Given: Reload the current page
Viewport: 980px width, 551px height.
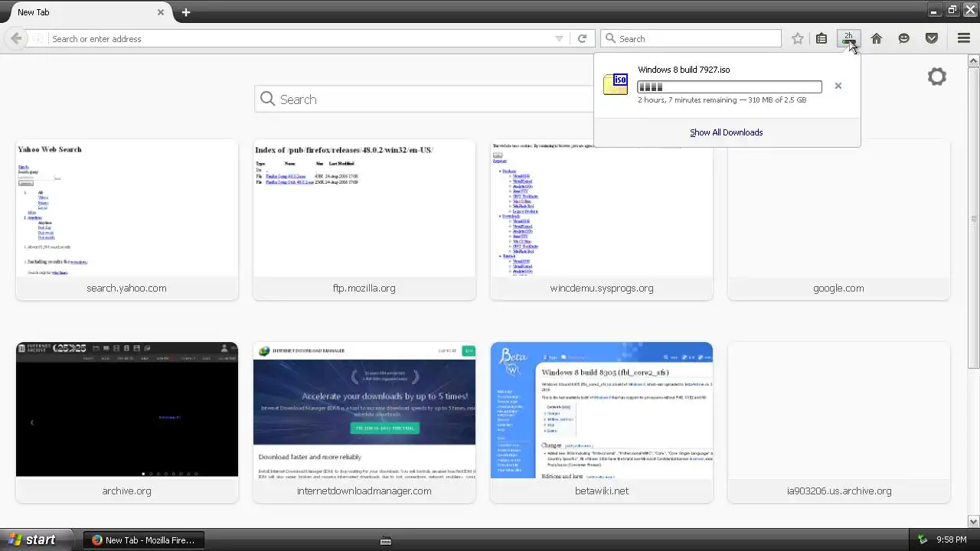Looking at the screenshot, I should [x=582, y=38].
